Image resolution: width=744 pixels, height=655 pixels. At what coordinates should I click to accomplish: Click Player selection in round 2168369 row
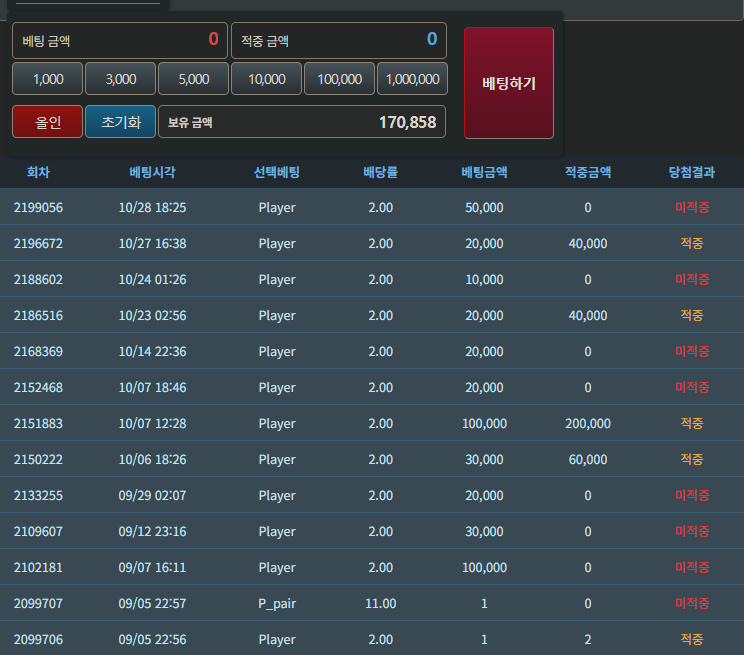tap(277, 352)
